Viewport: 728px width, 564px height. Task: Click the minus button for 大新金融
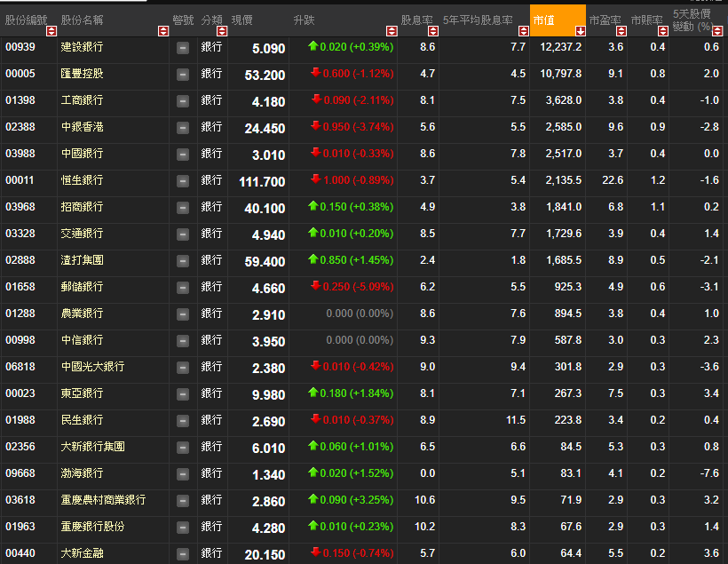coord(183,553)
